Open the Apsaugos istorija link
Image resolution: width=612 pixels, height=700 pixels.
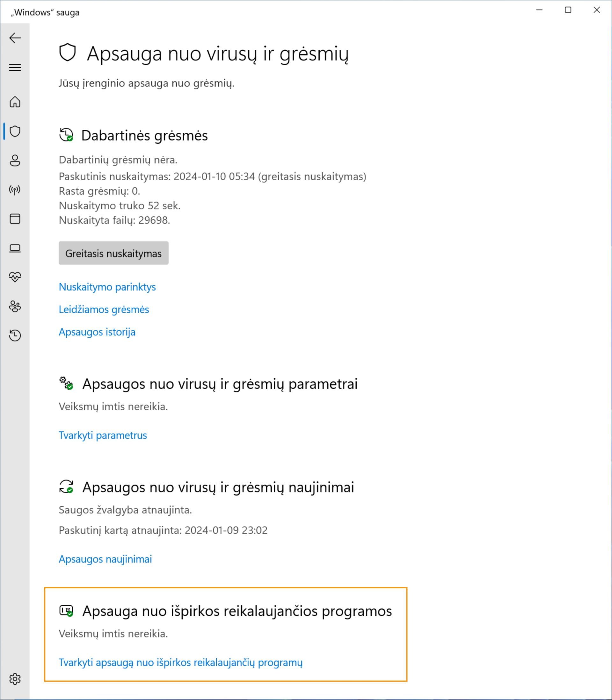coord(97,332)
